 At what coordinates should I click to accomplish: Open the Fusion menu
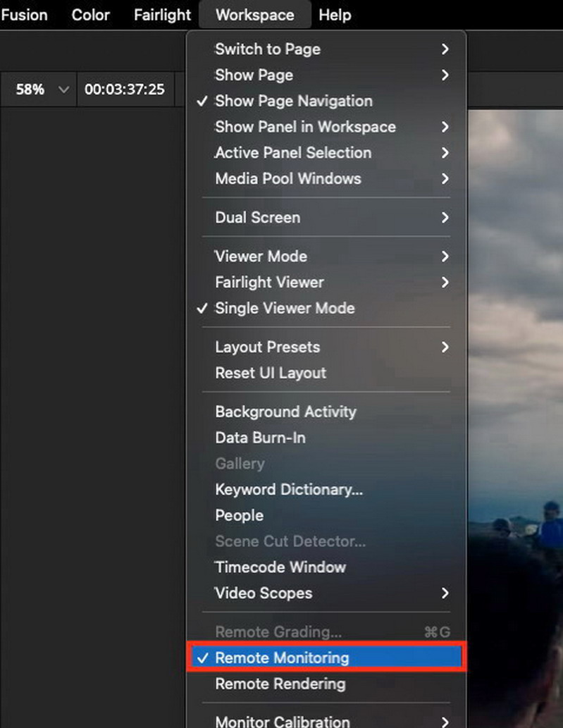[x=24, y=15]
